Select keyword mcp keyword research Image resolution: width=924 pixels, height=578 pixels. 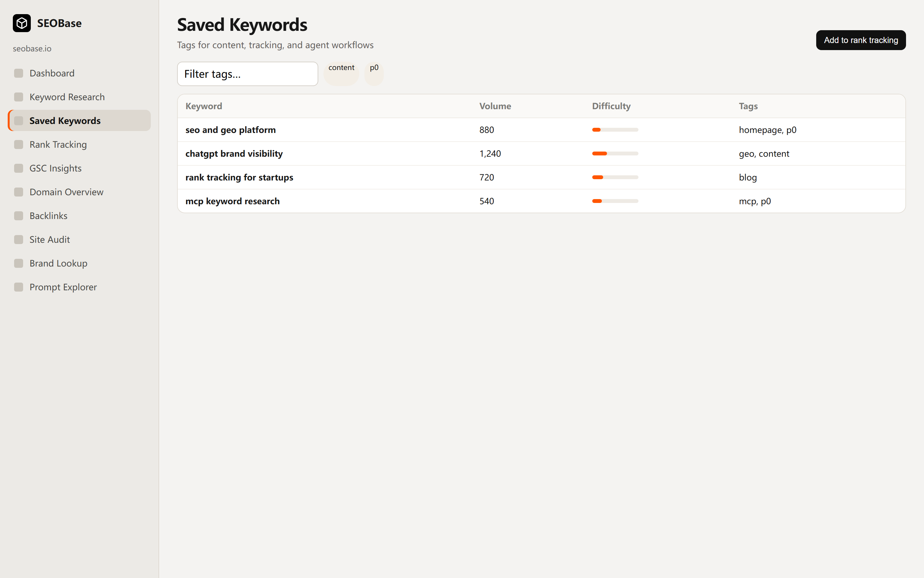(233, 201)
